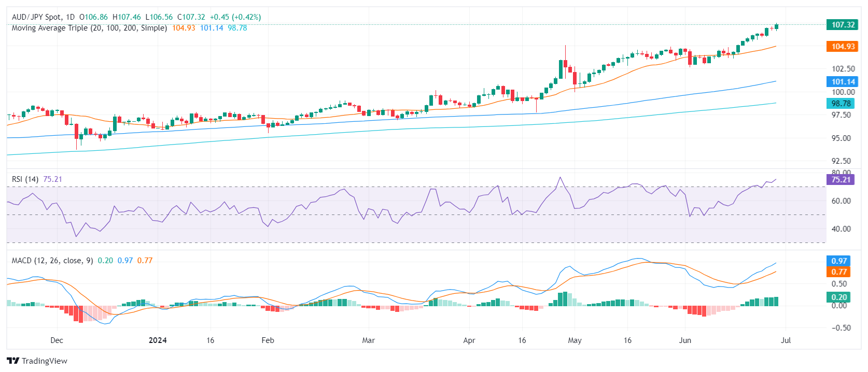This screenshot has height=372, width=868.
Task: Click the orange 0.77 signal axis tag
Action: 839,272
